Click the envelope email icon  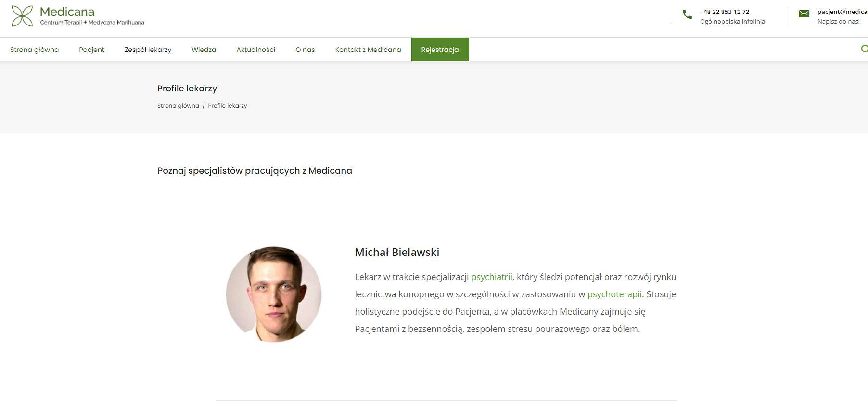(804, 13)
